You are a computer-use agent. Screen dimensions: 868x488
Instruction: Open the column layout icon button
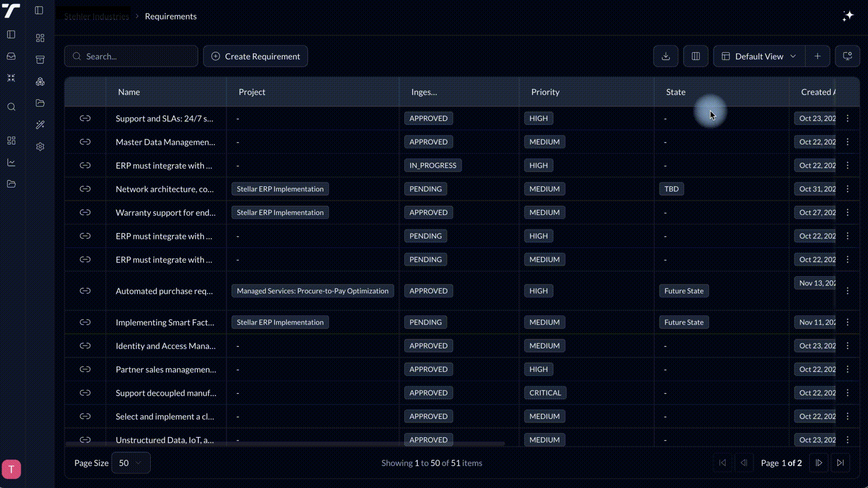(695, 56)
